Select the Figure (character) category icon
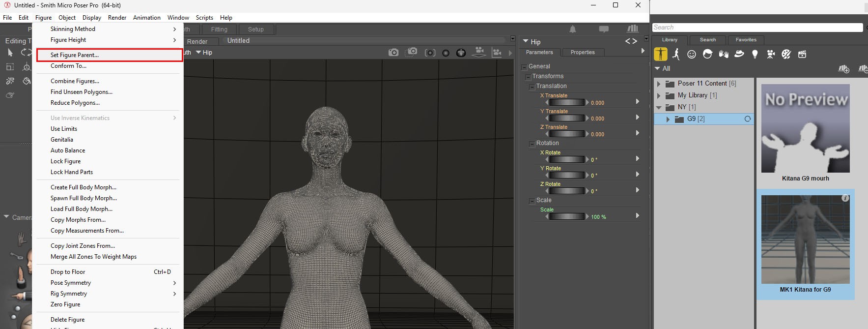 [661, 54]
